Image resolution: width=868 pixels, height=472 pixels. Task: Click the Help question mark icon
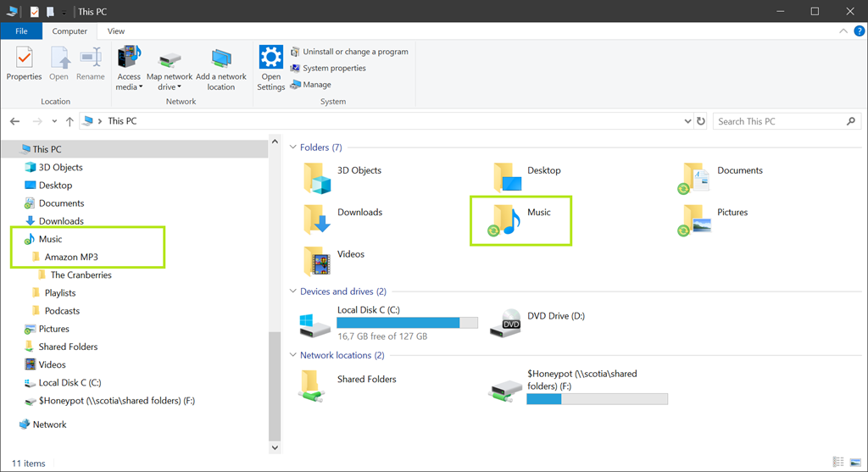tap(859, 31)
